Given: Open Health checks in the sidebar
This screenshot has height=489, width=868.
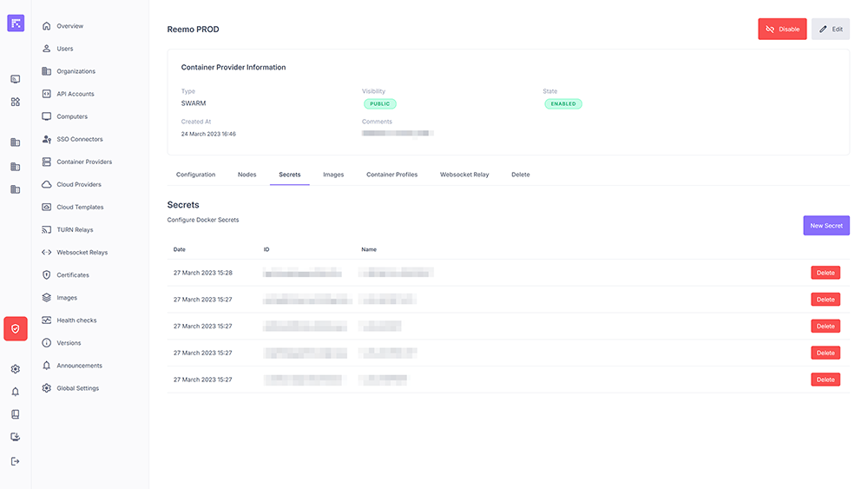Looking at the screenshot, I should 76,320.
